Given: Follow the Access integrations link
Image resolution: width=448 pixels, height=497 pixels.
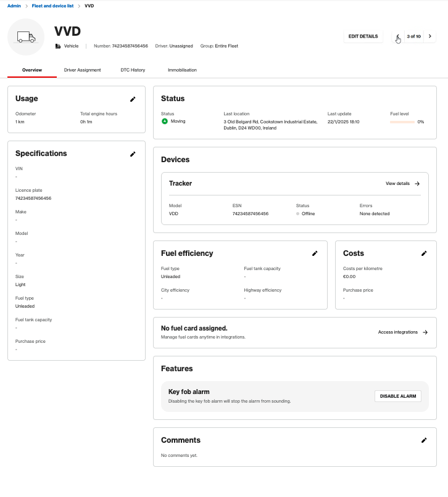Looking at the screenshot, I should coord(402,332).
